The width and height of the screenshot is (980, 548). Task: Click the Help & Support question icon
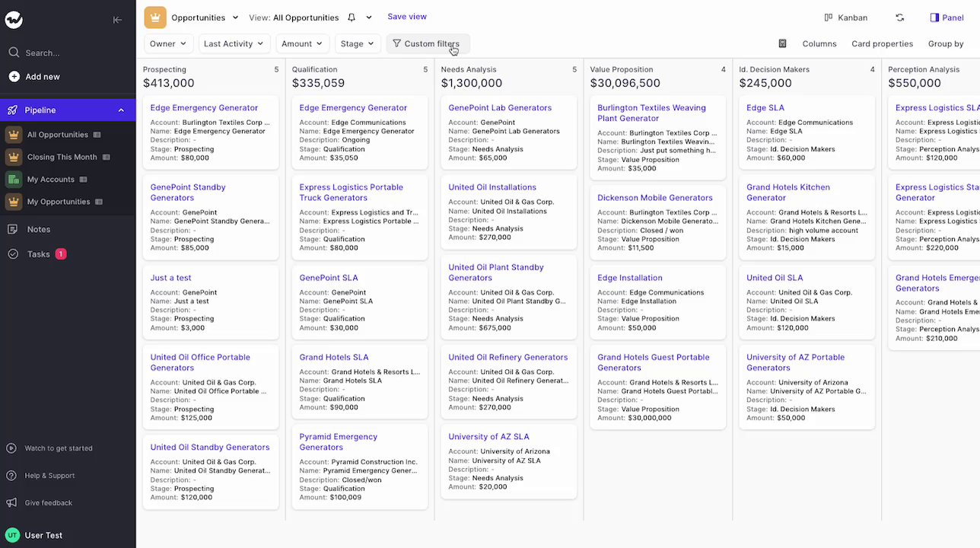11,476
